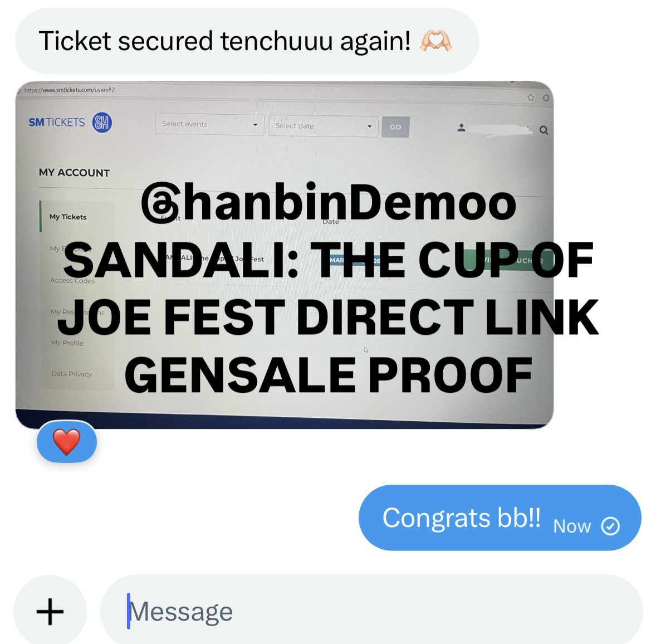Select My Tickets in the sidebar
The width and height of the screenshot is (656, 644).
click(68, 217)
